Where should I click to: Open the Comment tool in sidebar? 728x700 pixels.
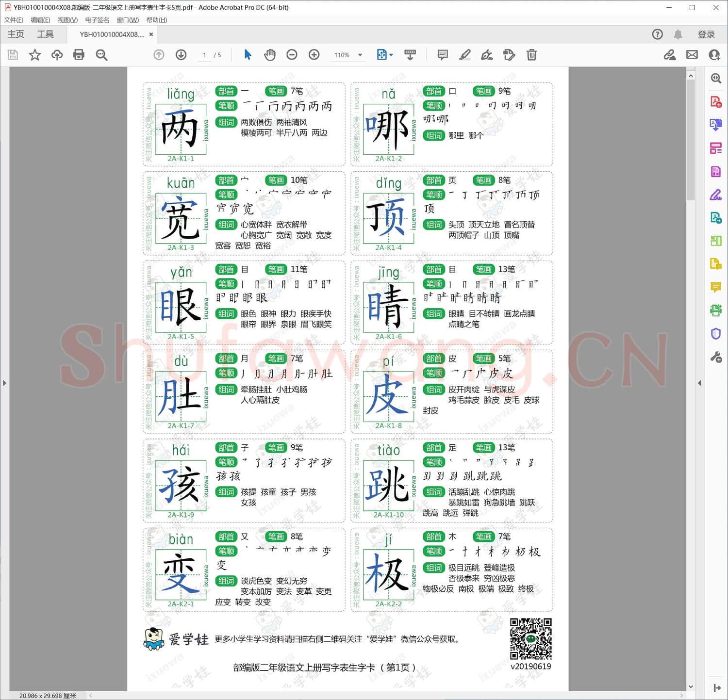[x=716, y=287]
